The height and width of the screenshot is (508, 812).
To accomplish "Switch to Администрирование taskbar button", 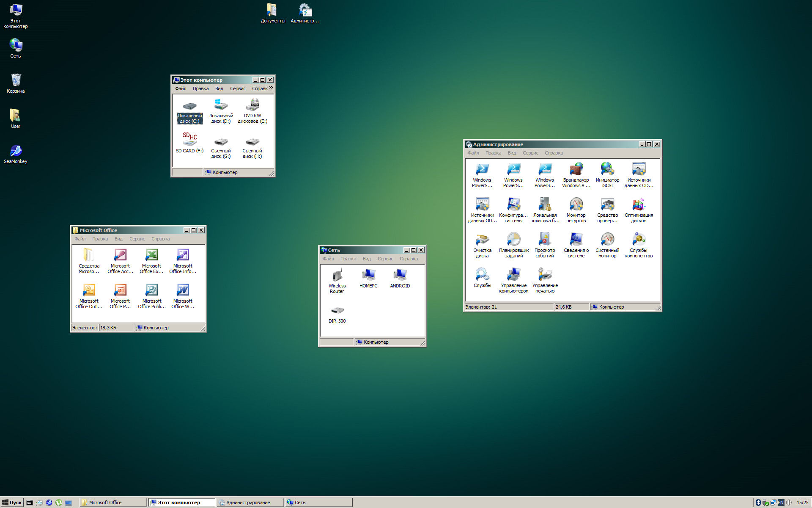I will [x=250, y=502].
